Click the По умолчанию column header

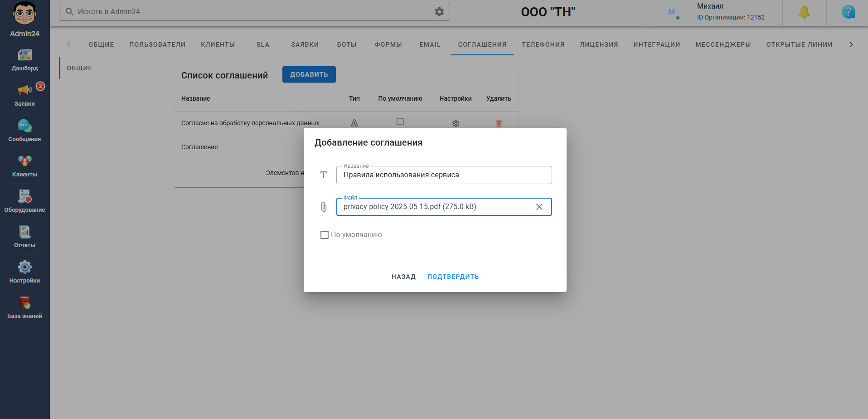(x=400, y=98)
